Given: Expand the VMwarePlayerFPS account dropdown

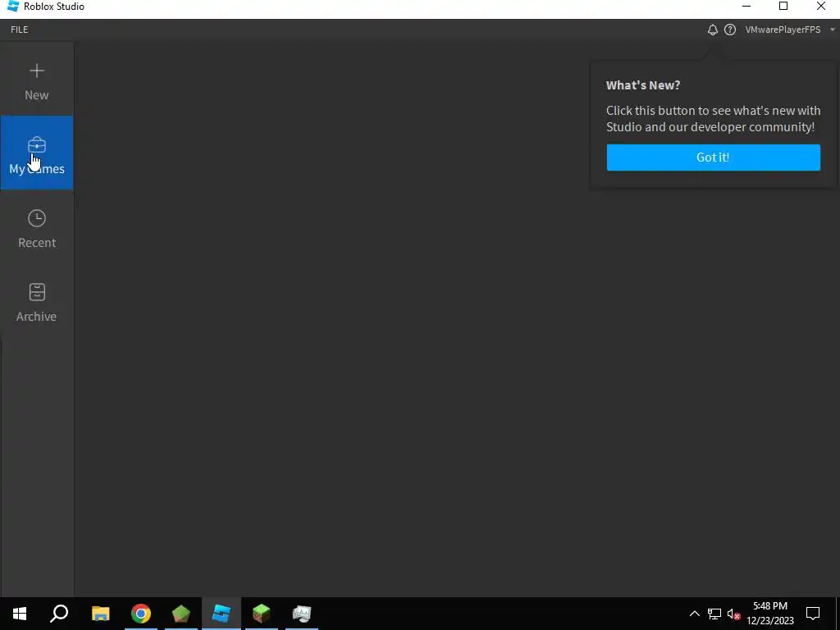Looking at the screenshot, I should coord(790,30).
